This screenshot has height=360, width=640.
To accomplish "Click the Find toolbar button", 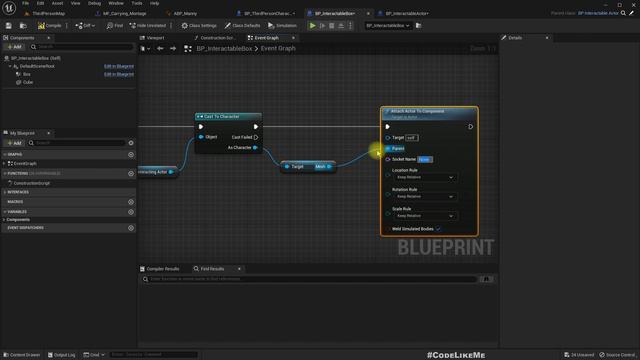I will click(115, 25).
